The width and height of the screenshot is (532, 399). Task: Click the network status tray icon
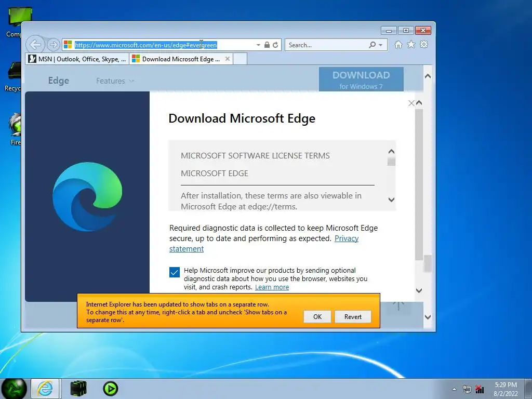coord(480,389)
